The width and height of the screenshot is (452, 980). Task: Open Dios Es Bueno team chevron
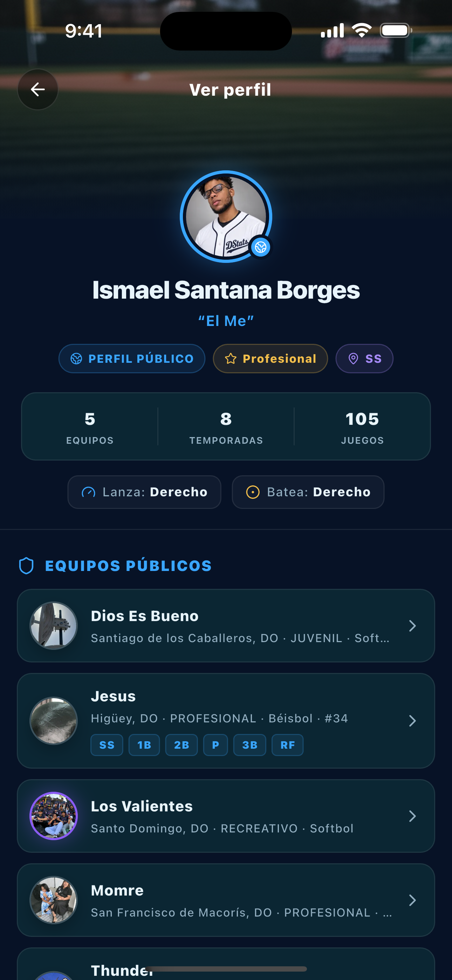tap(412, 626)
